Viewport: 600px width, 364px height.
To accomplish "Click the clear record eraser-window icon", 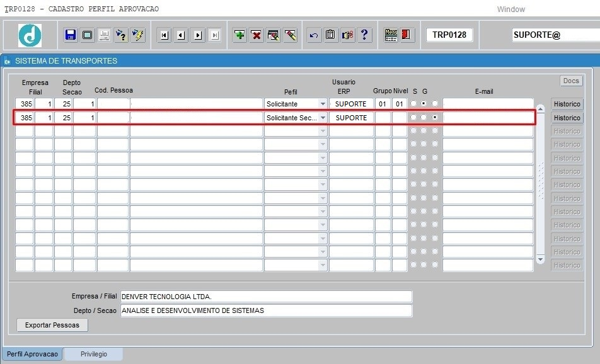I will 274,35.
